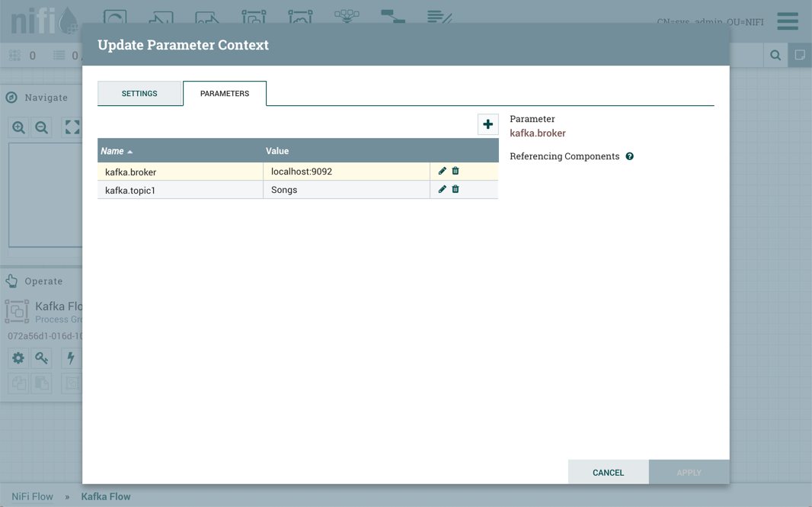Delete the kafka.broker parameter
Screen dimensions: 812x507
[x=456, y=171]
